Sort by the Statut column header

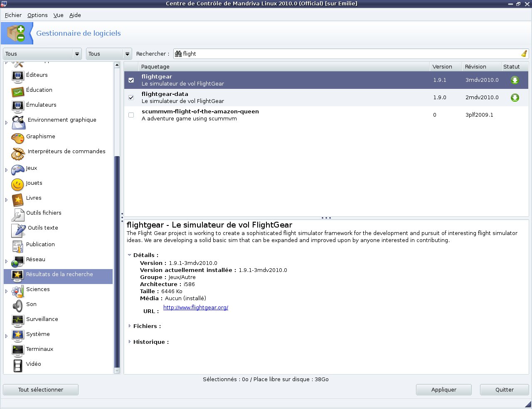(515, 66)
